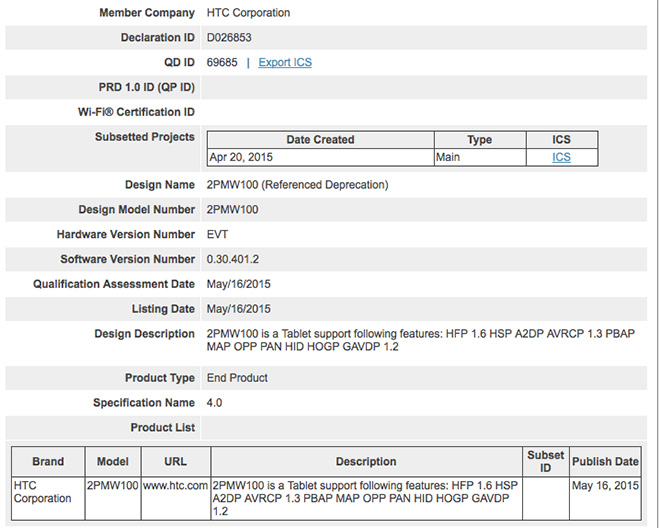The image size is (660, 528).
Task: Click the 'Brand' column header
Action: [x=48, y=461]
